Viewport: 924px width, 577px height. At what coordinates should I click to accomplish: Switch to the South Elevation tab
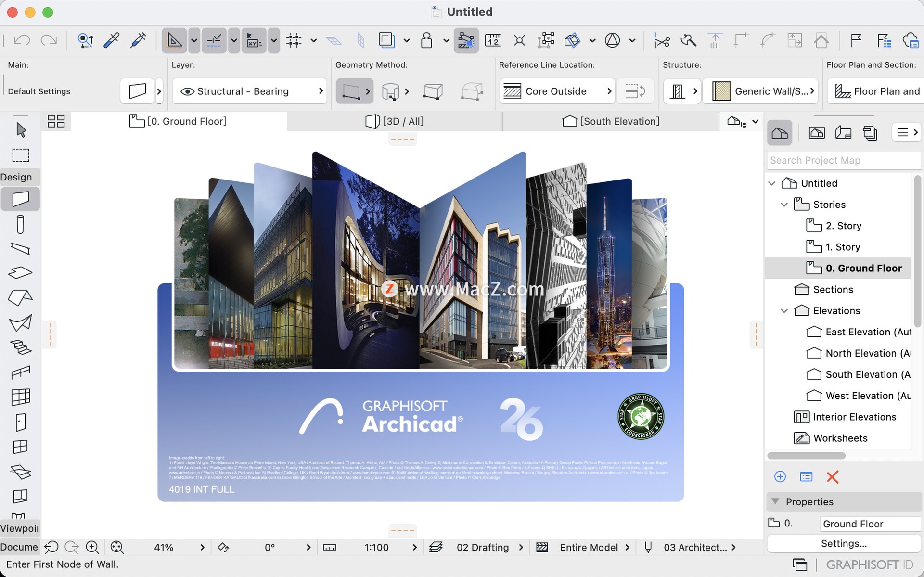(x=610, y=121)
